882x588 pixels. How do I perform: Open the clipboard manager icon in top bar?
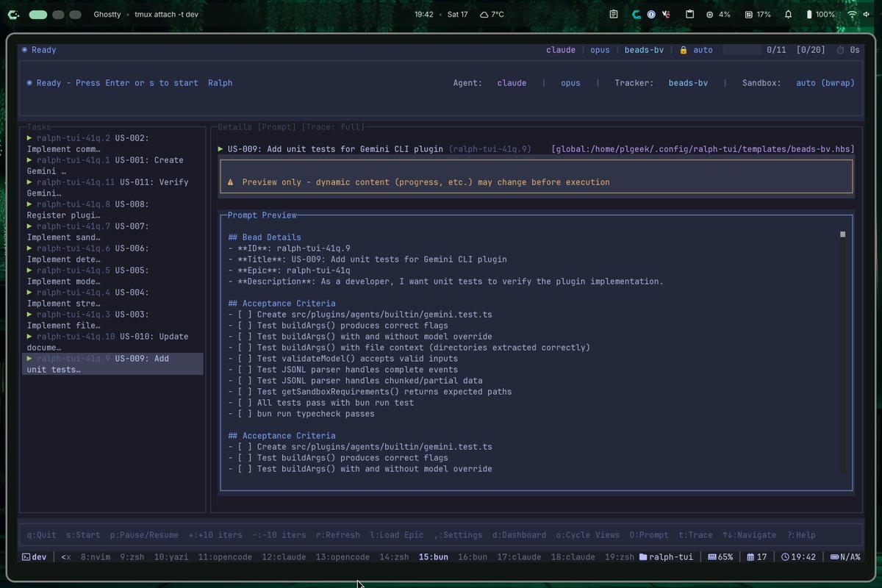[x=689, y=14]
